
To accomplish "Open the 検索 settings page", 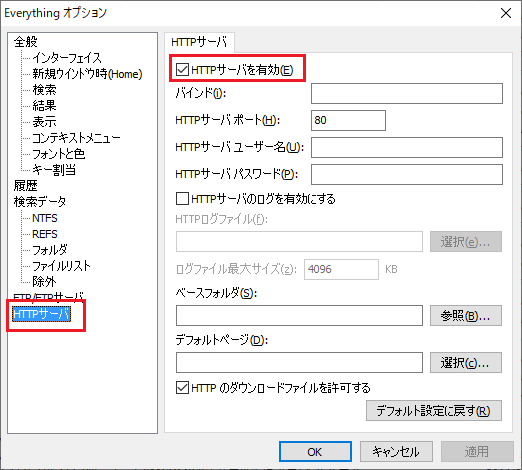I will pyautogui.click(x=44, y=90).
